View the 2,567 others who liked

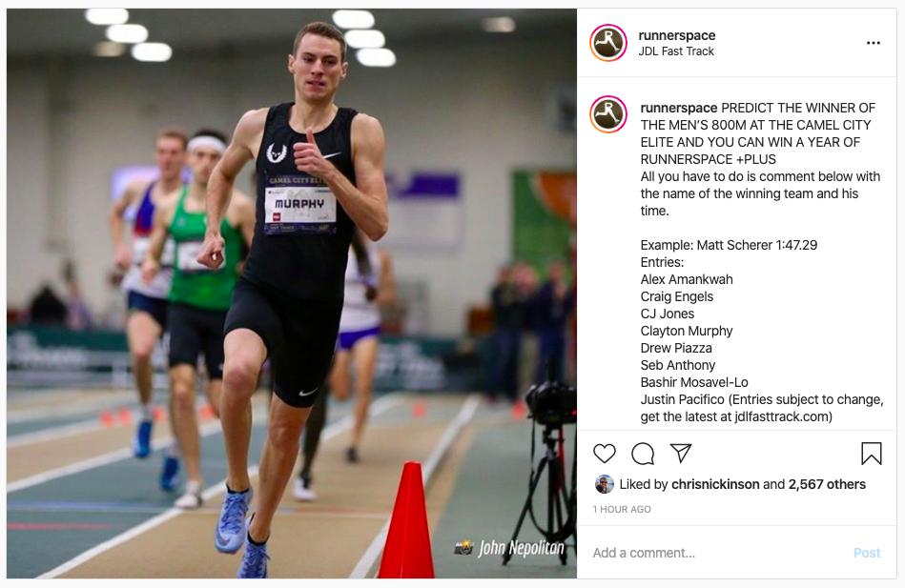827,484
